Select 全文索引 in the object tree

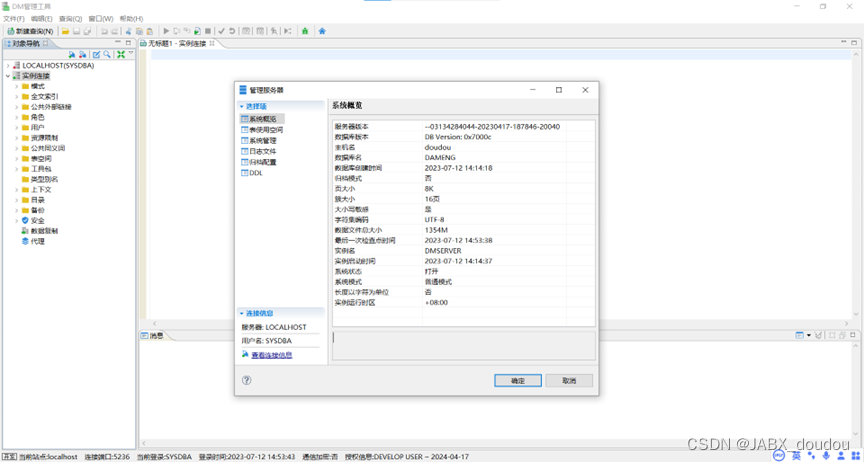pos(45,96)
